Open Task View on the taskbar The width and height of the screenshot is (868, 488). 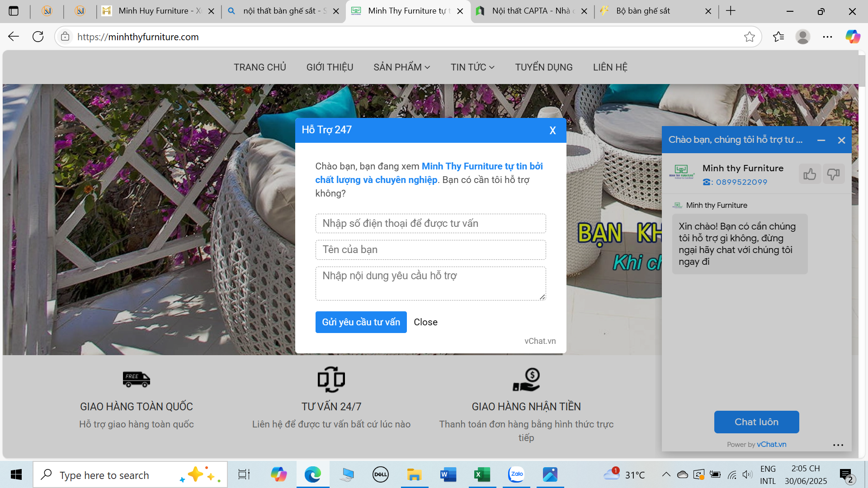[x=244, y=474]
